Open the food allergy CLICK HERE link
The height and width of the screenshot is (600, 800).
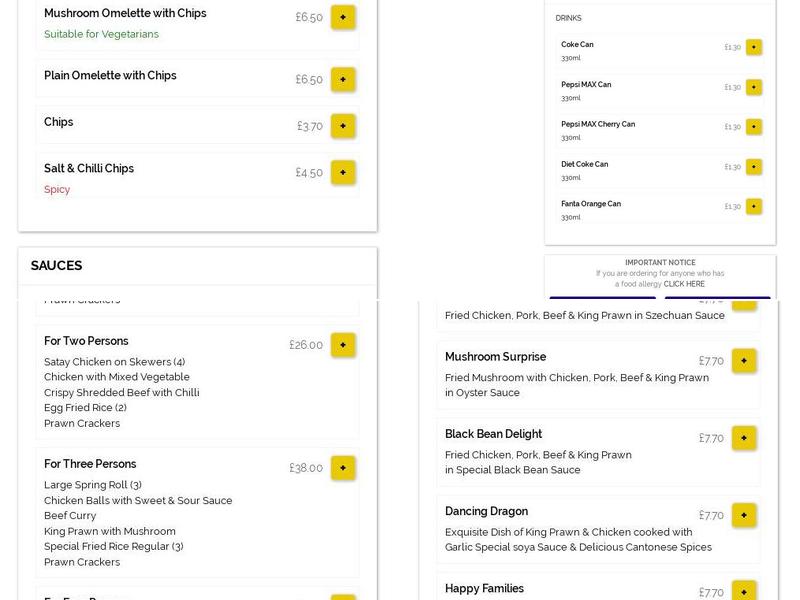click(683, 284)
